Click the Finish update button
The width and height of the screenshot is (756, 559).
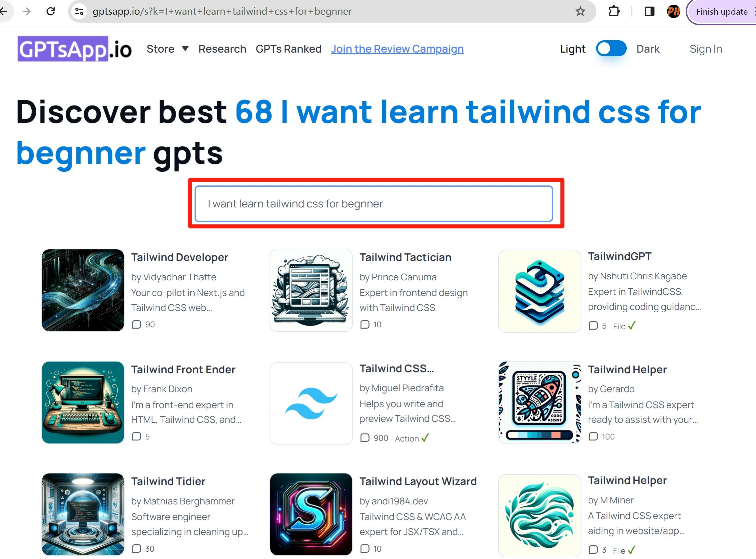pos(721,12)
